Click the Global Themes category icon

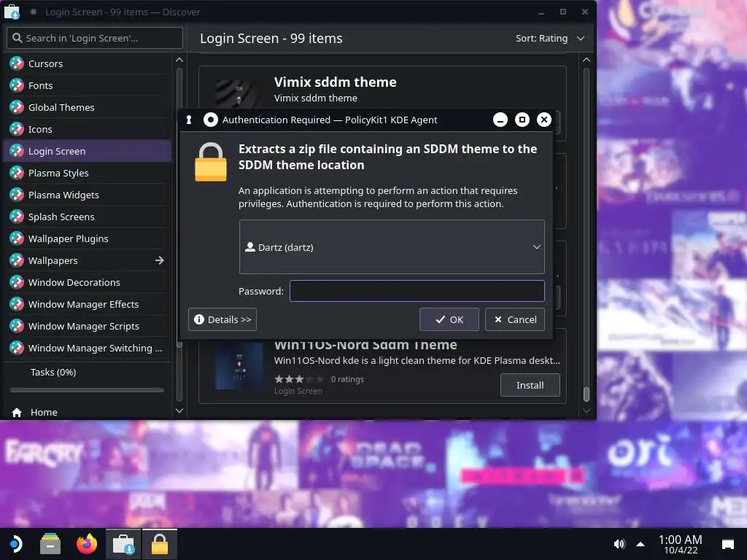(17, 107)
